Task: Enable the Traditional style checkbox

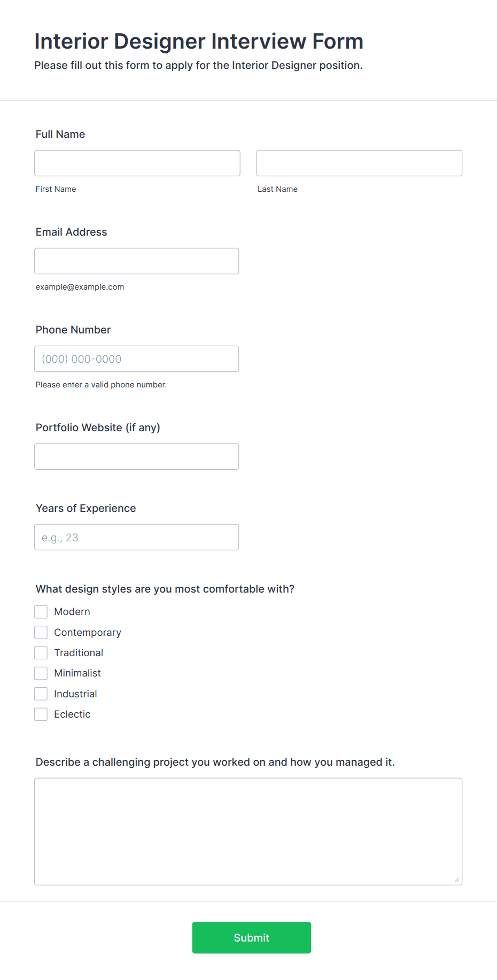Action: [x=41, y=652]
